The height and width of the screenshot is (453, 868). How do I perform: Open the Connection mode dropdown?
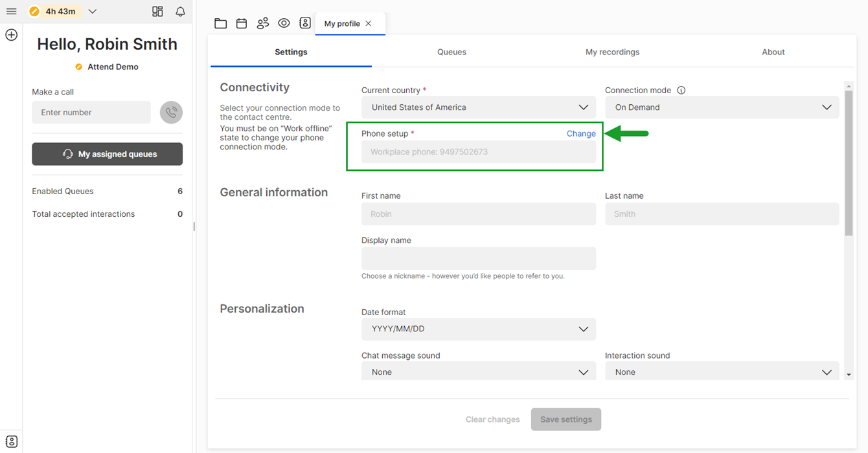(x=722, y=107)
